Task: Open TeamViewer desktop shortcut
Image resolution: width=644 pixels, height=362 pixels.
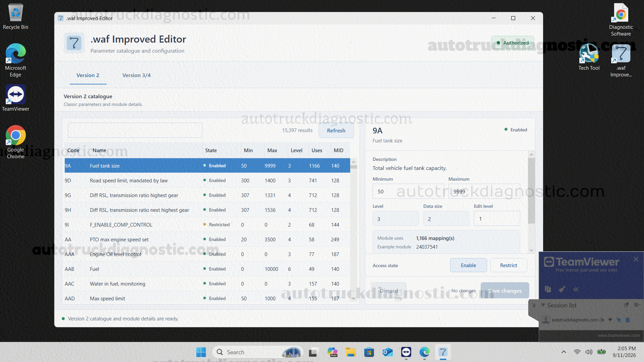Action: point(15,98)
